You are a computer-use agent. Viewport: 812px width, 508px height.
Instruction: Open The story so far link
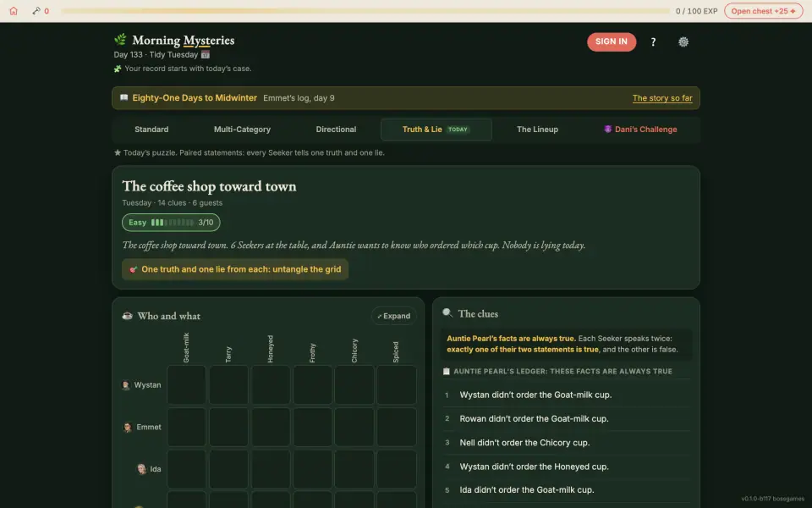[x=662, y=98]
